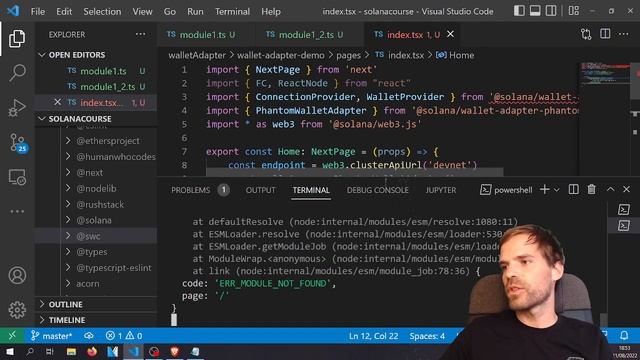
Task: Open the View menu
Action: pyautogui.click(x=142, y=11)
